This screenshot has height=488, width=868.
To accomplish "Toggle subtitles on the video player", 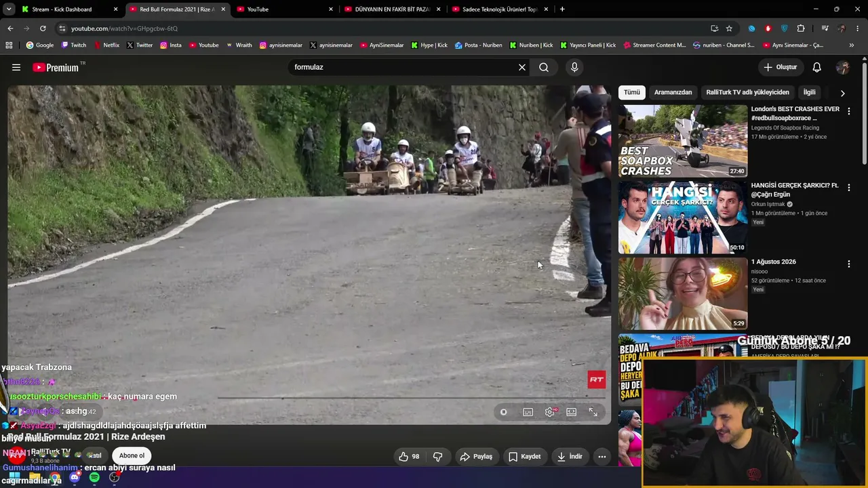I will click(528, 412).
